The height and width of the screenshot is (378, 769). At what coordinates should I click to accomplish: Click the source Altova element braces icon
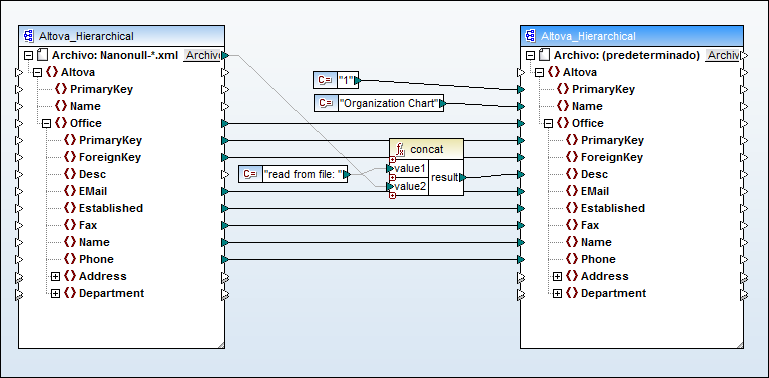[51, 72]
